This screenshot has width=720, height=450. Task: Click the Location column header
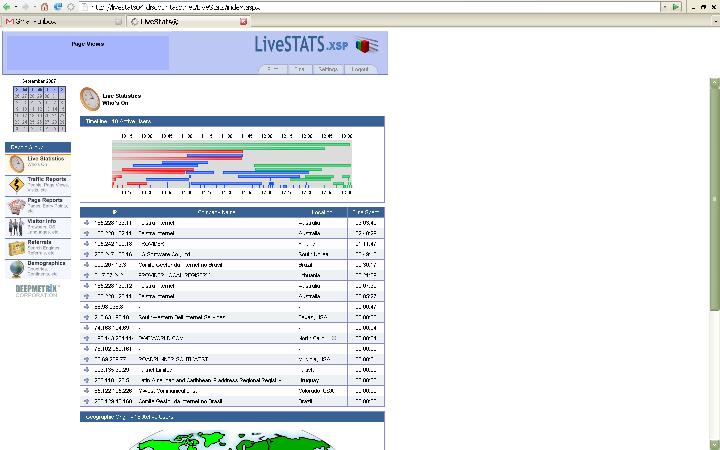click(x=322, y=212)
